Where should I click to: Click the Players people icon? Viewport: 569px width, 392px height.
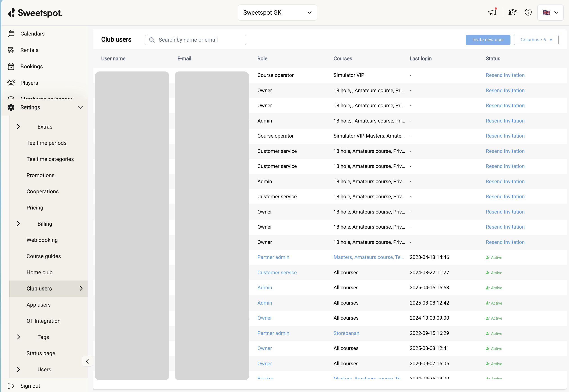[11, 83]
